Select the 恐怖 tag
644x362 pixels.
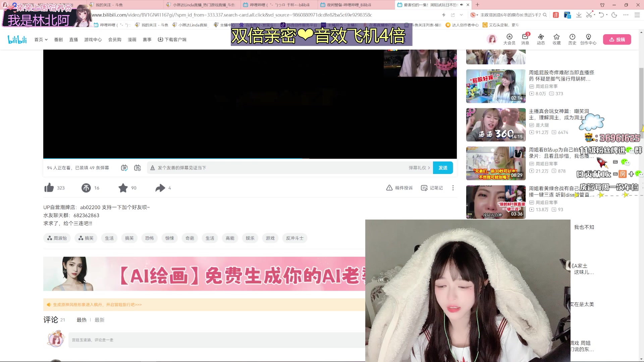149,238
